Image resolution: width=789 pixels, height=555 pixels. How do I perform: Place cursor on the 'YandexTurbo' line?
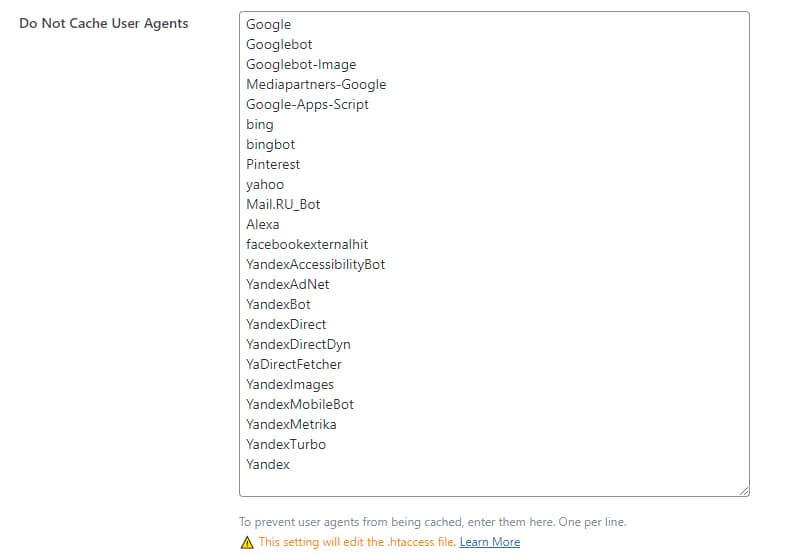(286, 444)
